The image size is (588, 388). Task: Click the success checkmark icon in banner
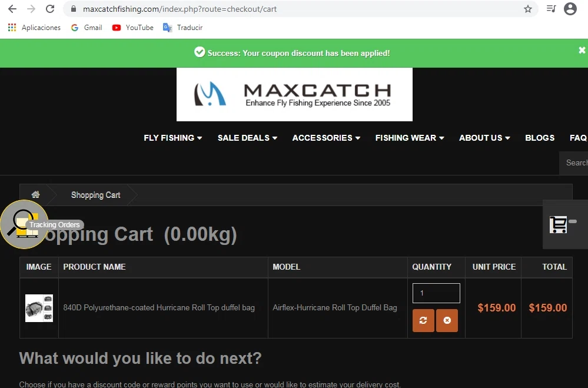coord(200,52)
